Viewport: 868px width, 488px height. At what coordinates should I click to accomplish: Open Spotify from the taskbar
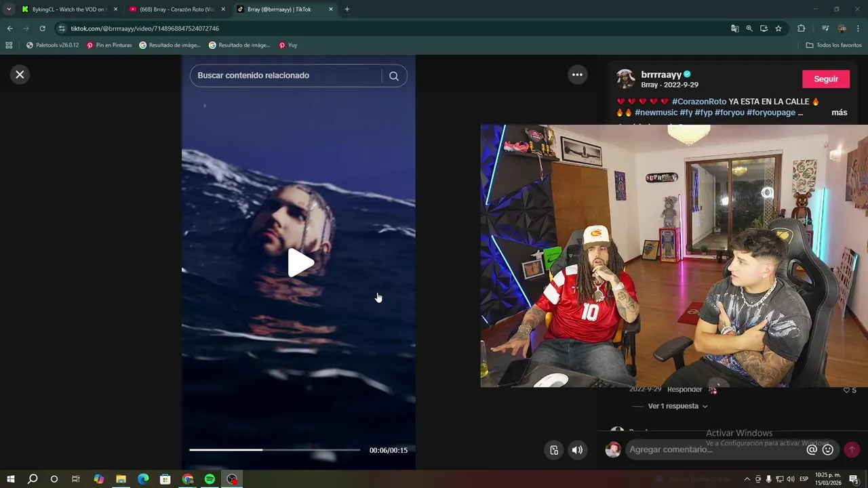[210, 479]
